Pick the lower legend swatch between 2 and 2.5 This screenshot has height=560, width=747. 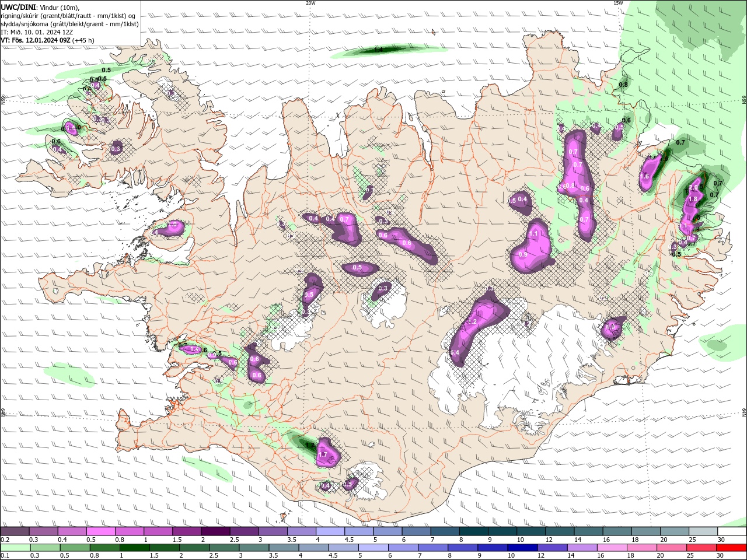click(x=194, y=547)
